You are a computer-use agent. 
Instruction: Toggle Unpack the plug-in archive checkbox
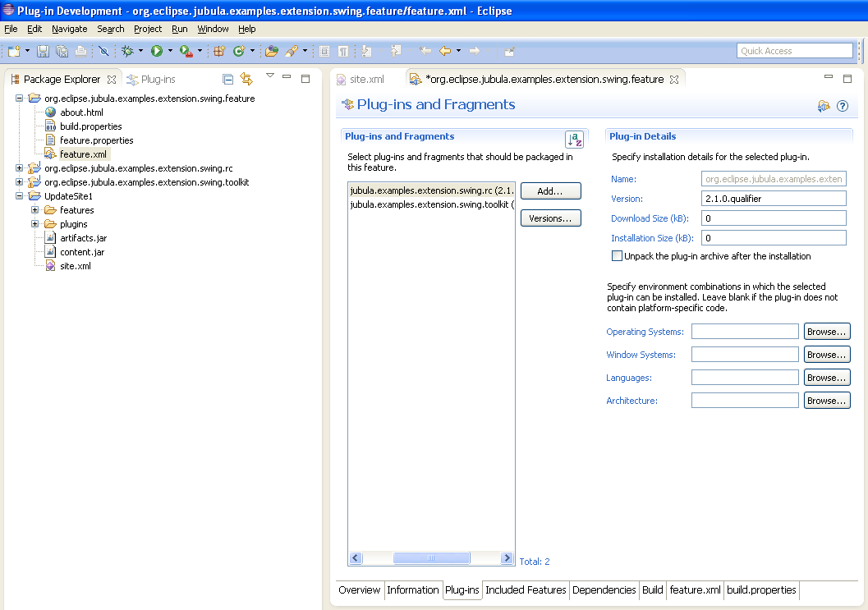[617, 255]
